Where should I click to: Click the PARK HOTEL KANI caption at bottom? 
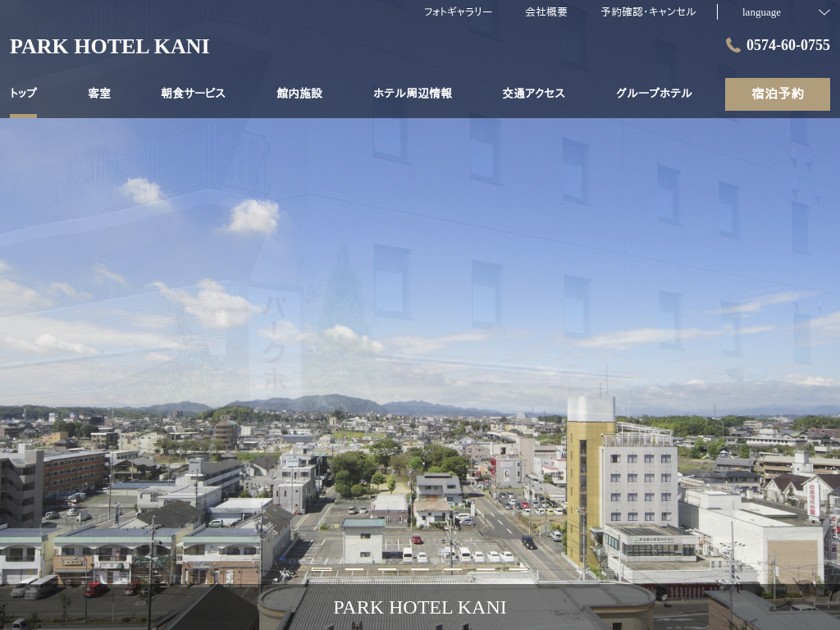pos(419,608)
